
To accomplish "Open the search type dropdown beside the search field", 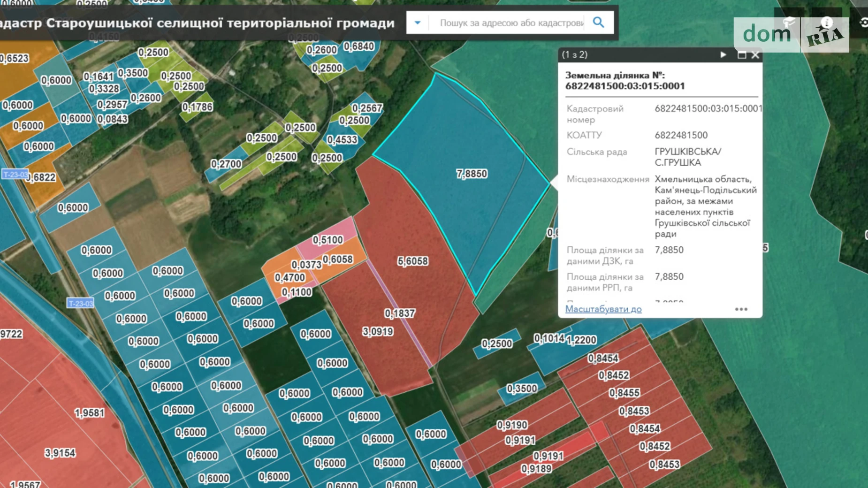I will (417, 22).
